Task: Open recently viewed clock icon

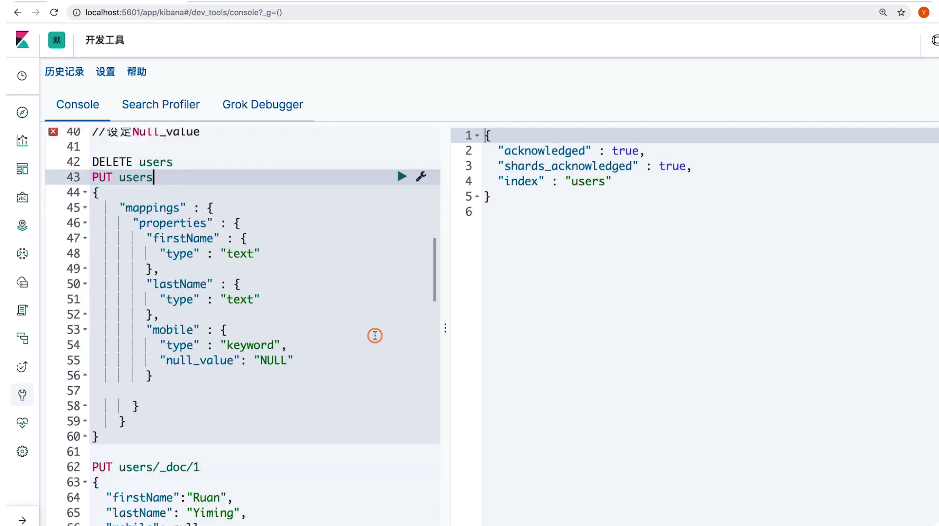Action: point(22,76)
